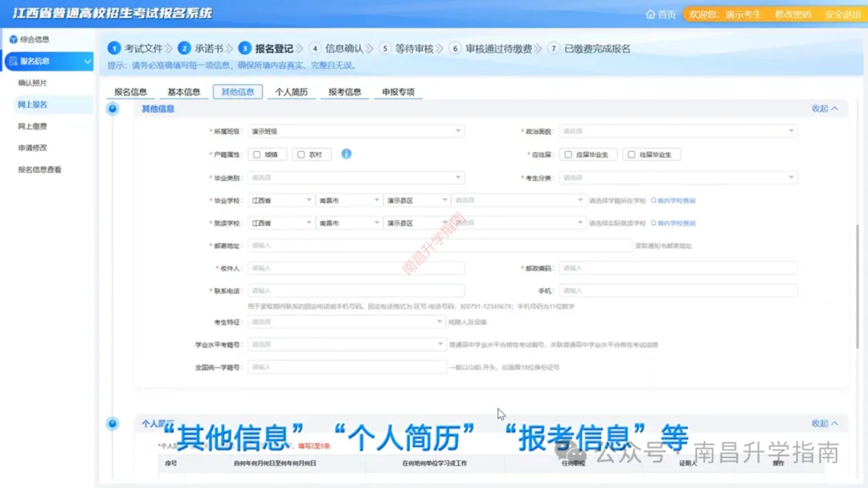
Task: Click into the 手机 input field
Action: [x=678, y=291]
